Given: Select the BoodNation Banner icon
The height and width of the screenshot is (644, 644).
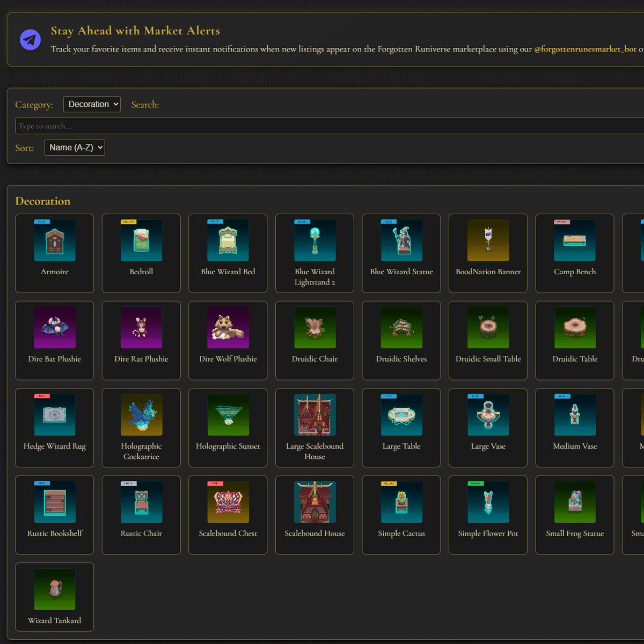Looking at the screenshot, I should pos(488,240).
